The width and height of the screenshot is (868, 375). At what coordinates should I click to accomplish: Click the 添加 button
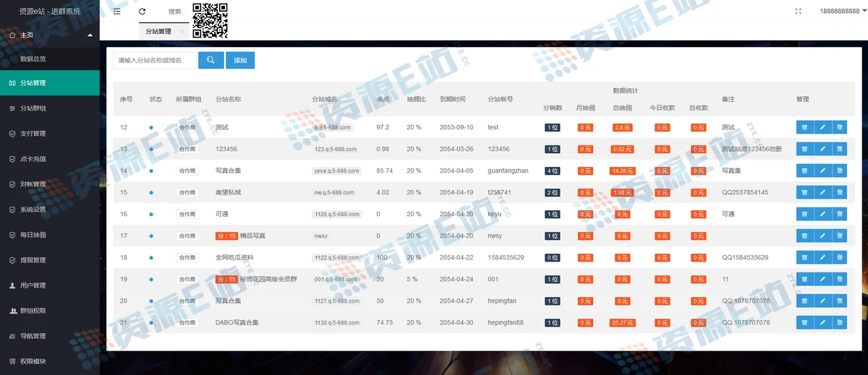pyautogui.click(x=240, y=60)
